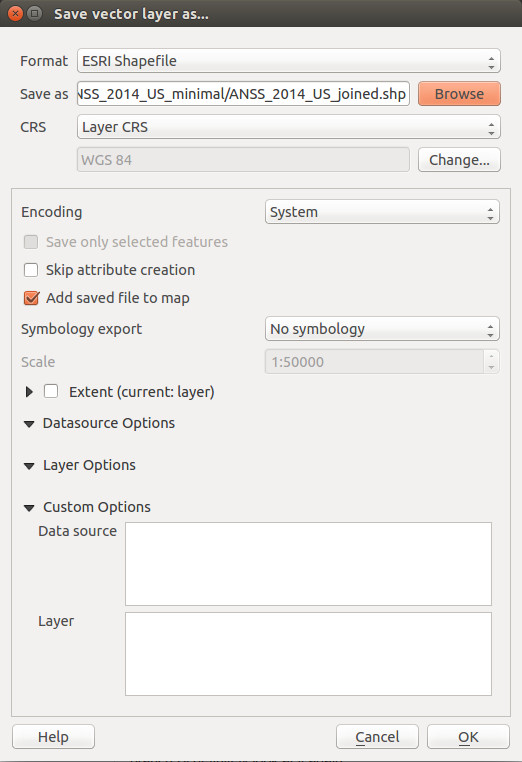Image resolution: width=522 pixels, height=762 pixels.
Task: Click into the Save as file path field
Action: [243, 94]
